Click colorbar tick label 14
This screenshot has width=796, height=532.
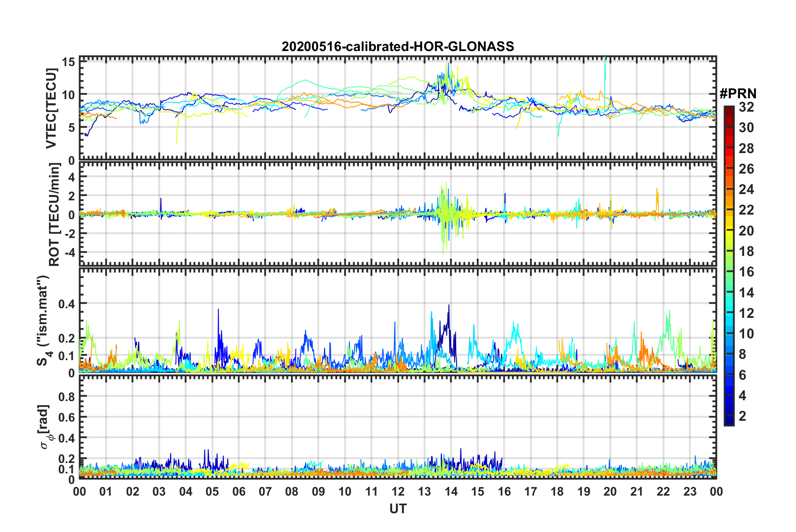click(x=746, y=293)
